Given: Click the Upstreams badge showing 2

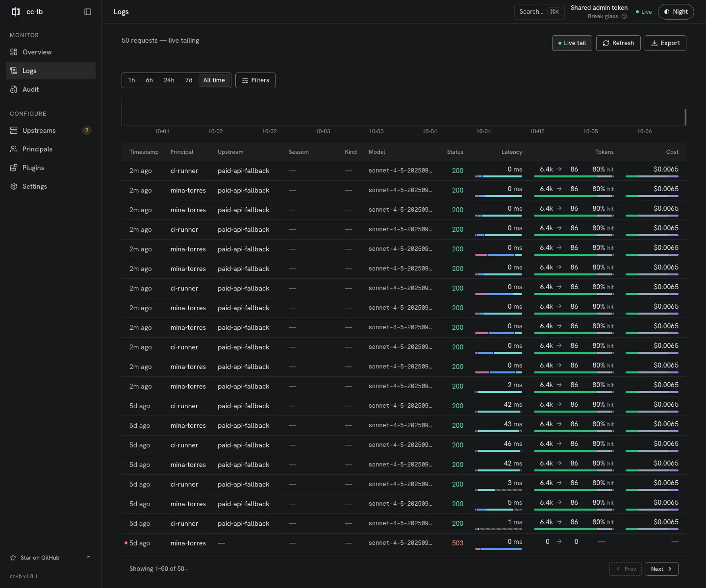Looking at the screenshot, I should (87, 130).
